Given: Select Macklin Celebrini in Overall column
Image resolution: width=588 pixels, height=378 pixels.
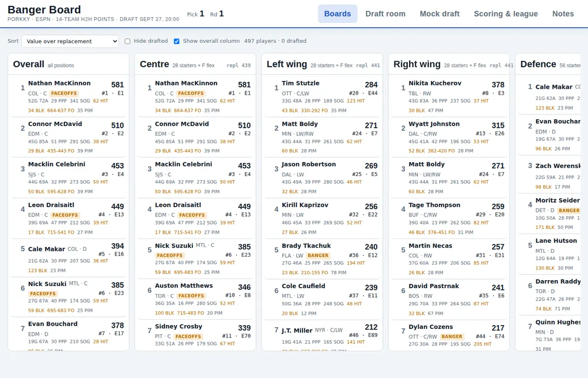Looking at the screenshot, I should tap(68, 178).
